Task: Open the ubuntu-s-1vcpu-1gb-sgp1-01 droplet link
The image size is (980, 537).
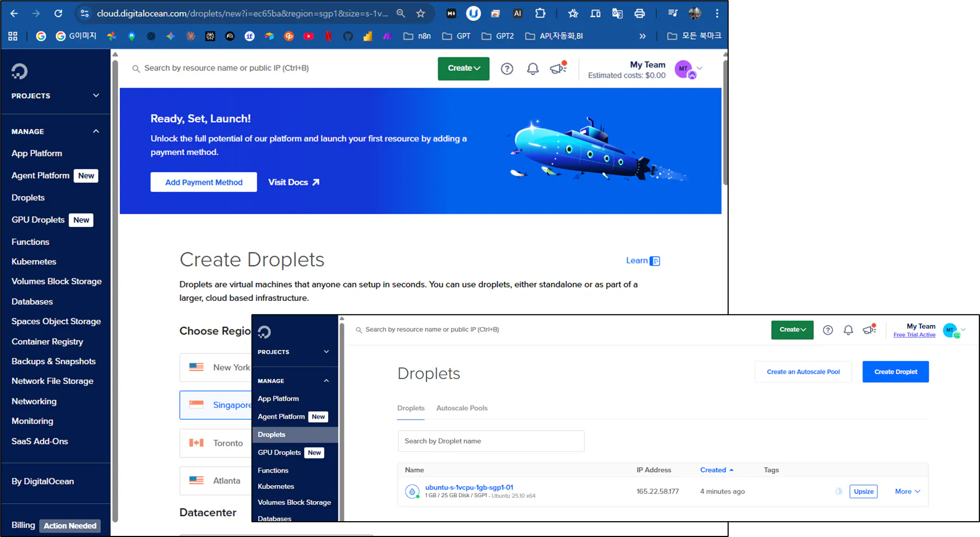Action: coord(469,487)
